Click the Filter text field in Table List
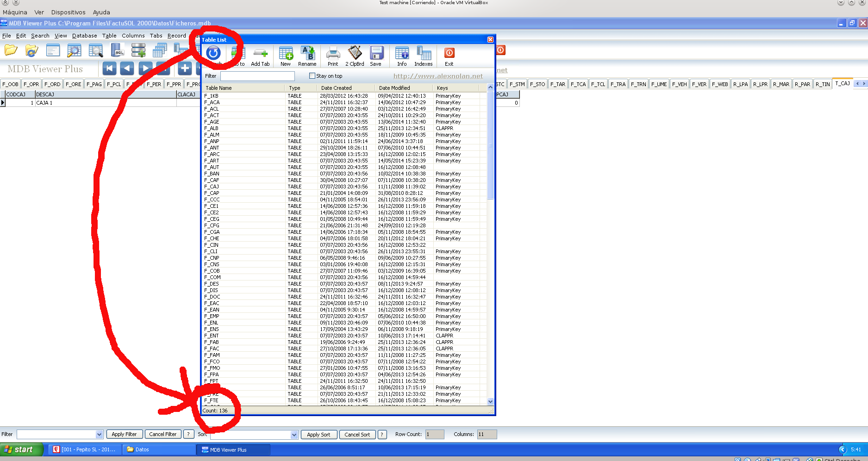The width and height of the screenshot is (868, 461). (257, 76)
